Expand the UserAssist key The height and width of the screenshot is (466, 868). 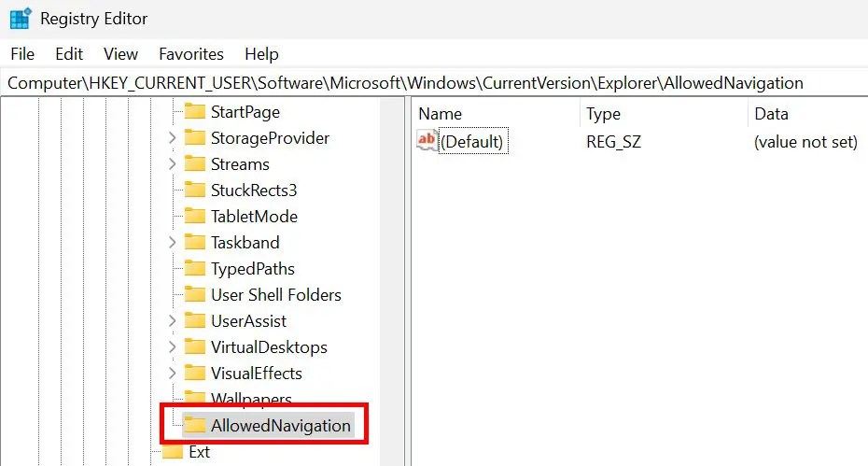(172, 321)
